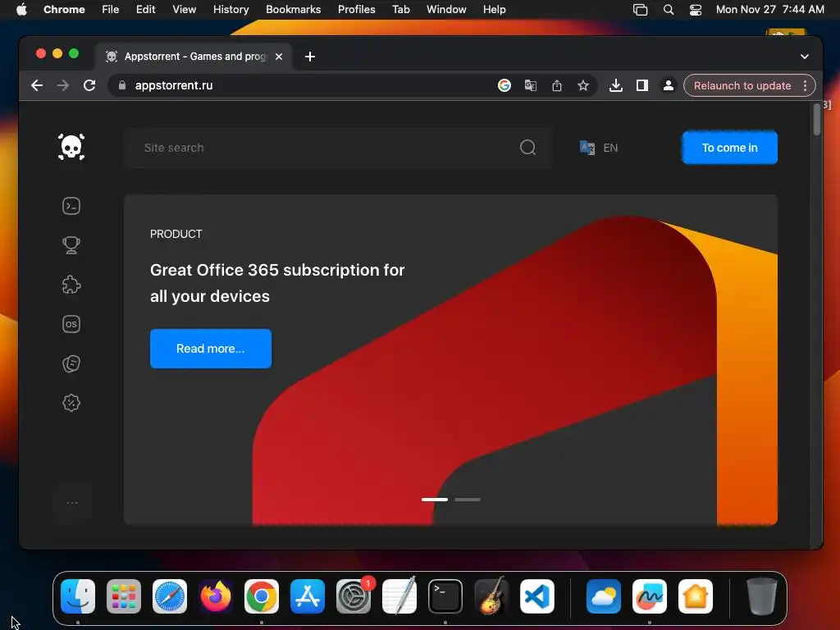Click Relaunch to update button
840x630 pixels.
point(742,85)
